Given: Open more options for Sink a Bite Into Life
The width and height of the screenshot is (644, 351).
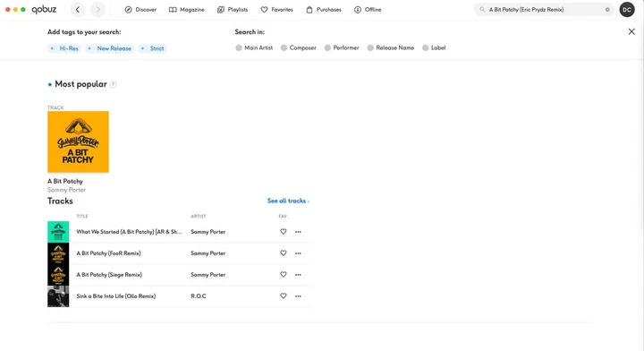Looking at the screenshot, I should [298, 295].
